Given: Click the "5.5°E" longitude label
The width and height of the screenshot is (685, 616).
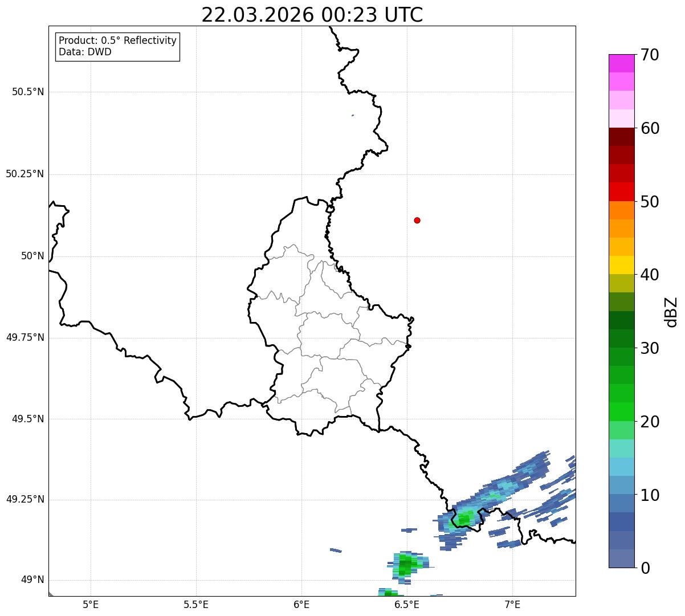Looking at the screenshot, I should (196, 604).
